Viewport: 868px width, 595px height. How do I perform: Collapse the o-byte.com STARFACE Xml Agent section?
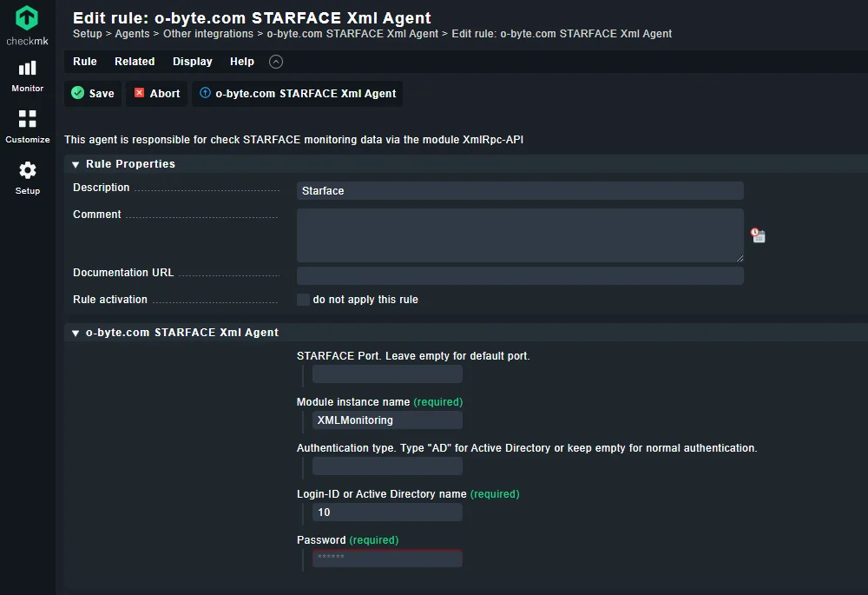[x=76, y=333]
